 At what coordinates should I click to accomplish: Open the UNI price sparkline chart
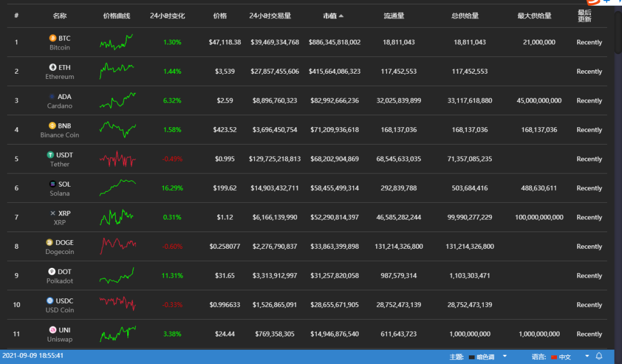118,334
